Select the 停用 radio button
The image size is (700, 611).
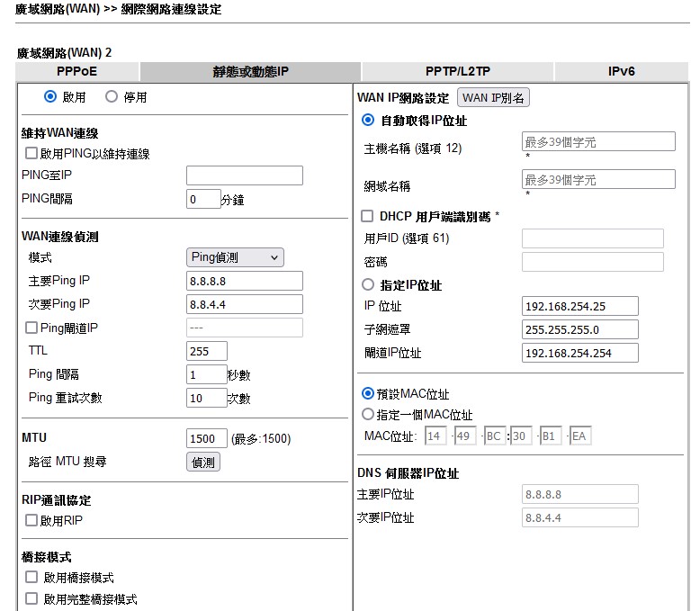pyautogui.click(x=112, y=96)
